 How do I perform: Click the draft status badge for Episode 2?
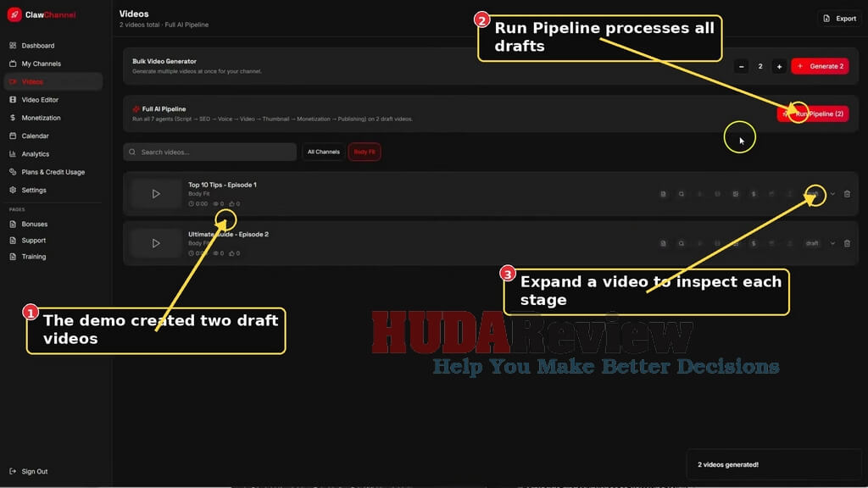point(812,243)
